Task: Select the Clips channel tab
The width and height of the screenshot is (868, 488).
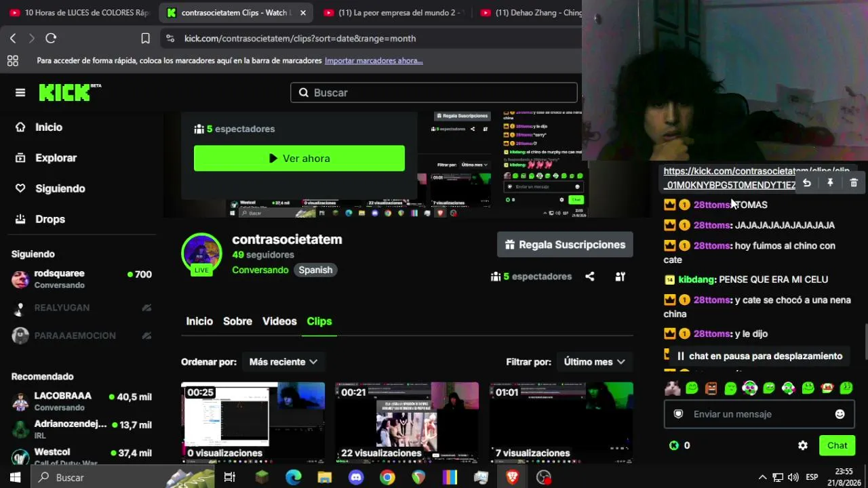Action: coord(319,321)
